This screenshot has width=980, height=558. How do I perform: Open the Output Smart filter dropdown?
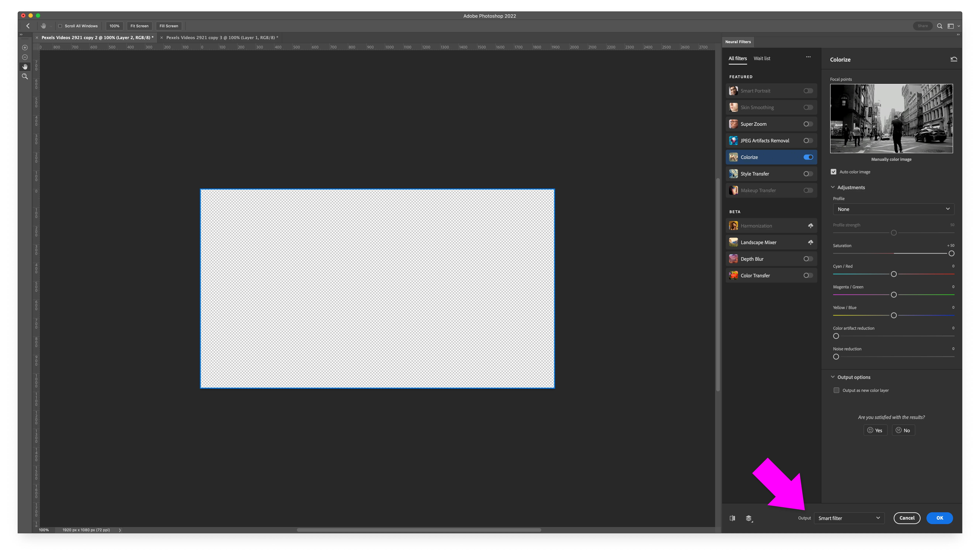pyautogui.click(x=849, y=518)
